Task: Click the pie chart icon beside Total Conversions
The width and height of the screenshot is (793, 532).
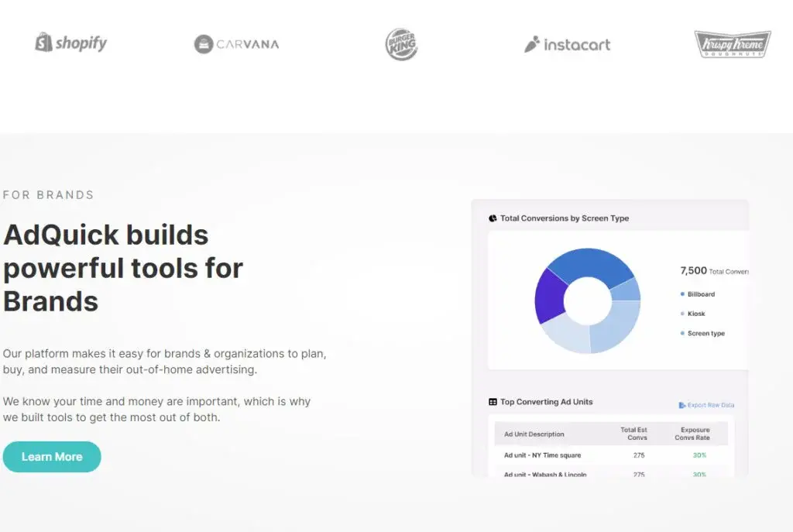Action: point(493,218)
